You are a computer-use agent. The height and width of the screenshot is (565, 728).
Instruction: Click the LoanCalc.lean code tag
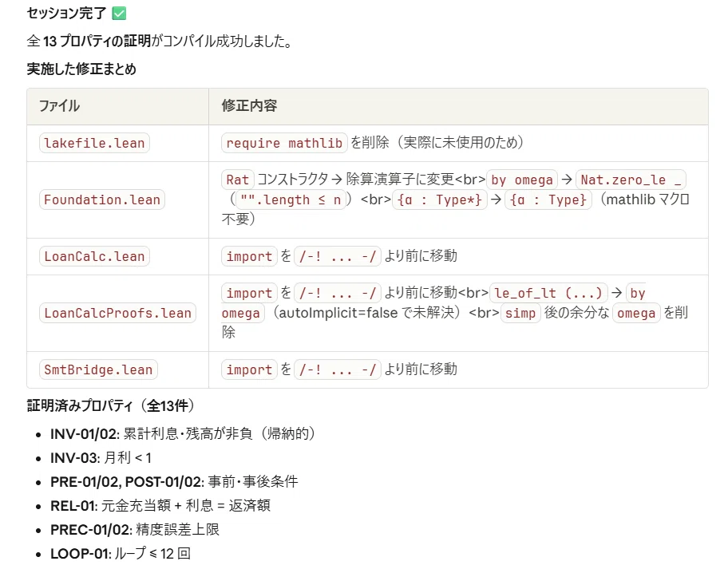tap(95, 256)
